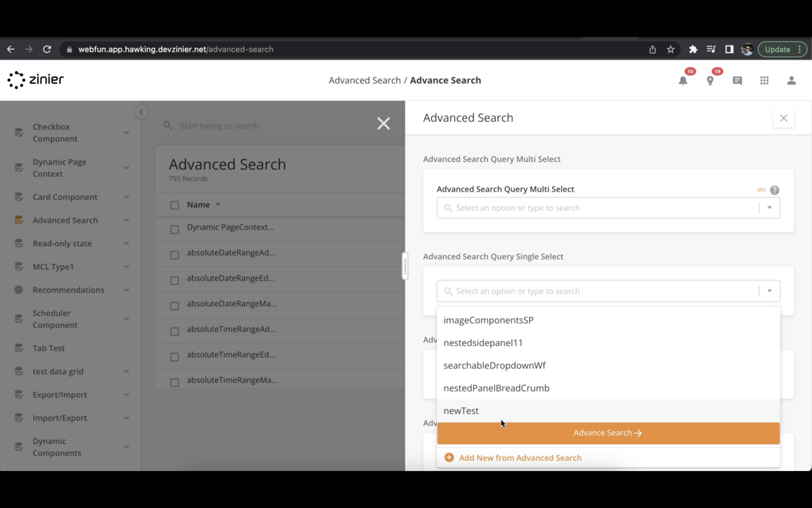Expand the Read-only state chevron
This screenshot has height=508, width=812.
coord(126,243)
